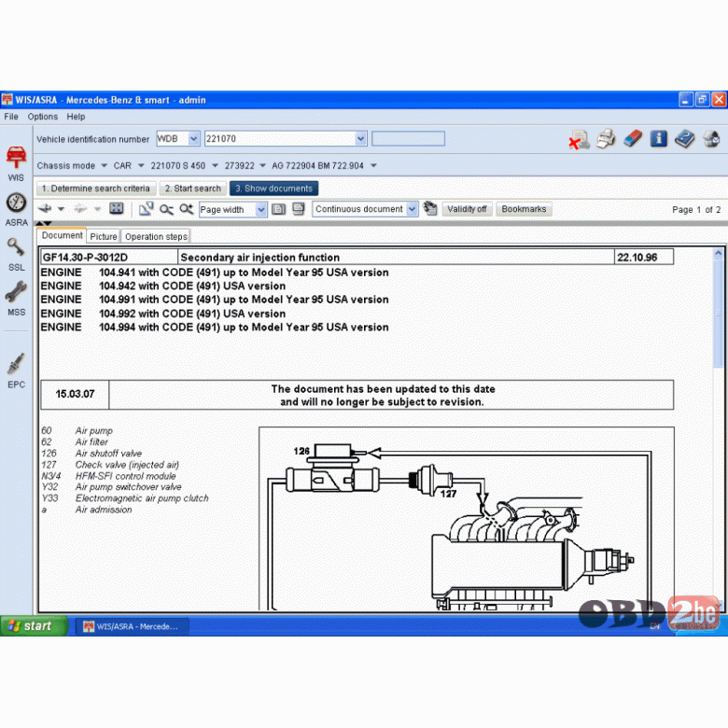The height and width of the screenshot is (728, 728).
Task: Open the WIS module in sidebar
Action: pyautogui.click(x=16, y=164)
